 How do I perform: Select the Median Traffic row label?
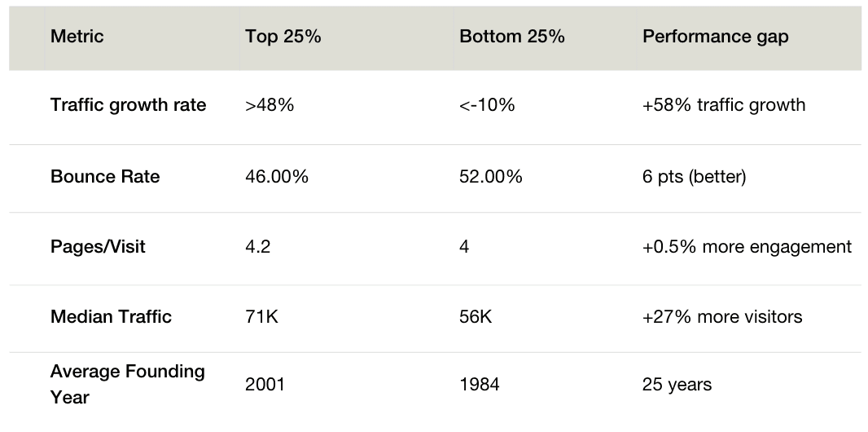[x=111, y=317]
